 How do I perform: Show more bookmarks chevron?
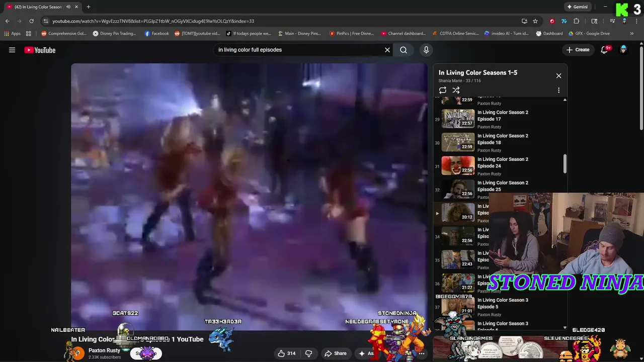click(631, 34)
